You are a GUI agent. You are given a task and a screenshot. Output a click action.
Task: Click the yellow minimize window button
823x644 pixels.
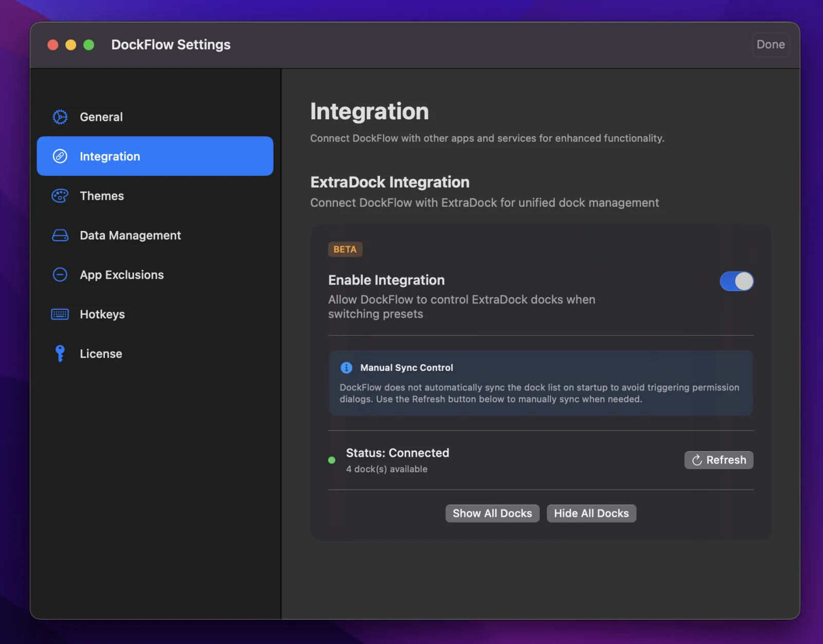(x=71, y=45)
